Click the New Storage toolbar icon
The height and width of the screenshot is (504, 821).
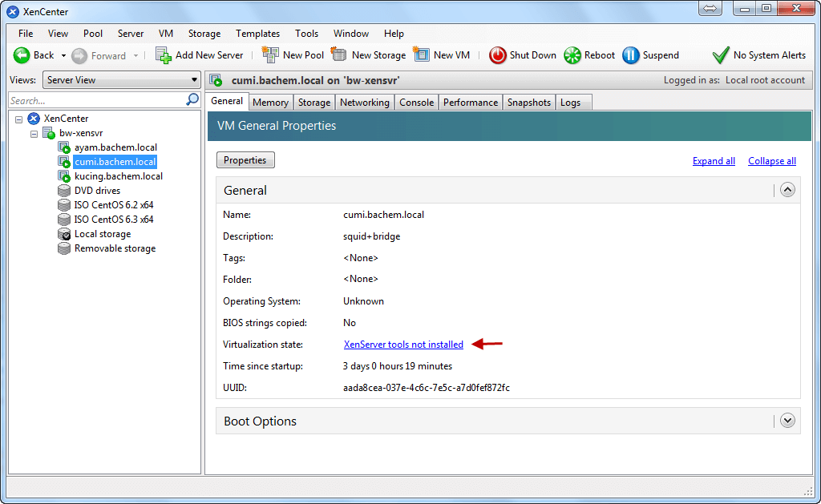(339, 54)
